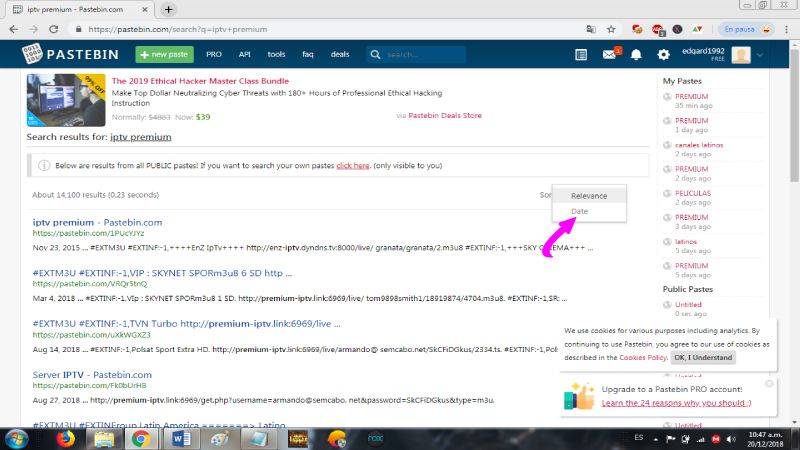
Task: Open the tools menu item
Action: click(276, 54)
